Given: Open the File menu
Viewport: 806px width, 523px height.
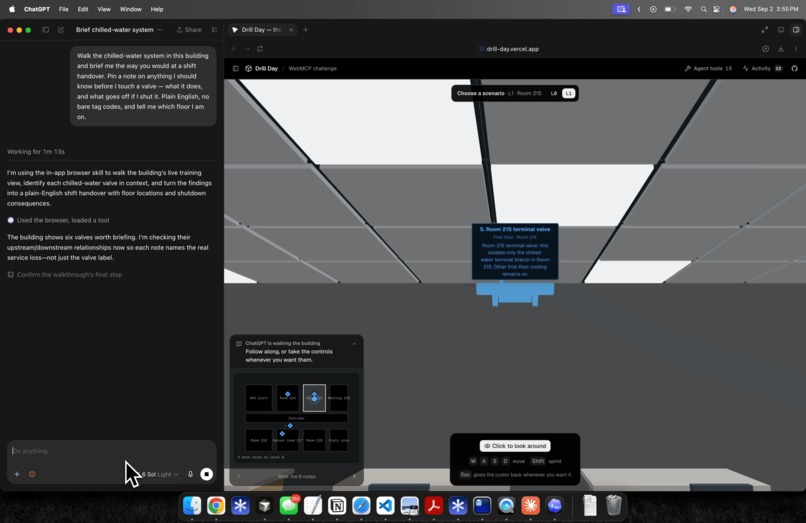Looking at the screenshot, I should (63, 9).
